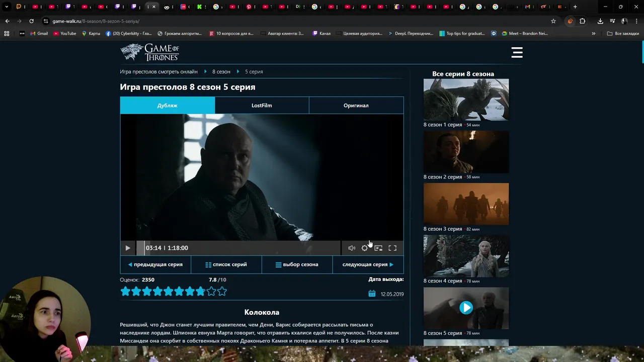
Task: Click breadcrumb Игра престолов смотреть онлайн
Action: [x=158, y=72]
